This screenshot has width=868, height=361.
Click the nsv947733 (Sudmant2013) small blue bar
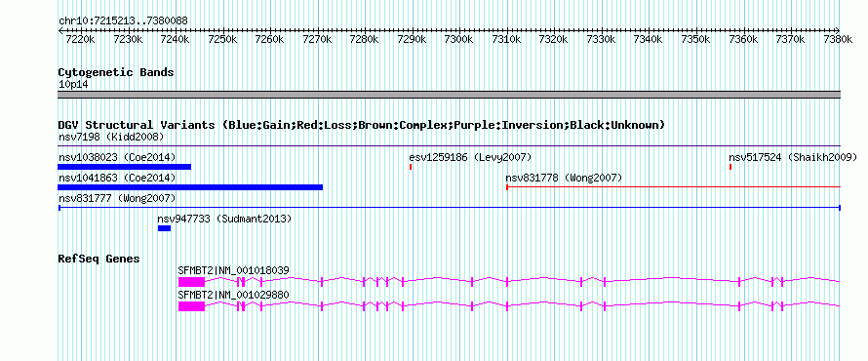(x=165, y=228)
